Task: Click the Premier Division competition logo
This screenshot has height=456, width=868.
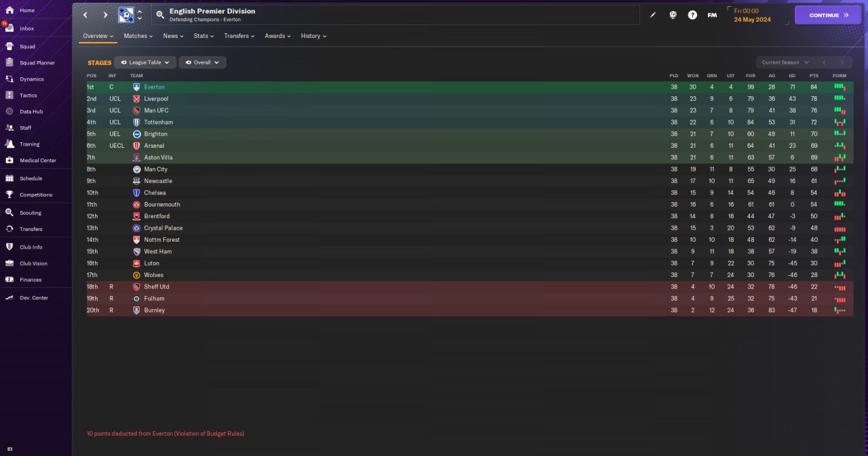Action: pos(125,15)
